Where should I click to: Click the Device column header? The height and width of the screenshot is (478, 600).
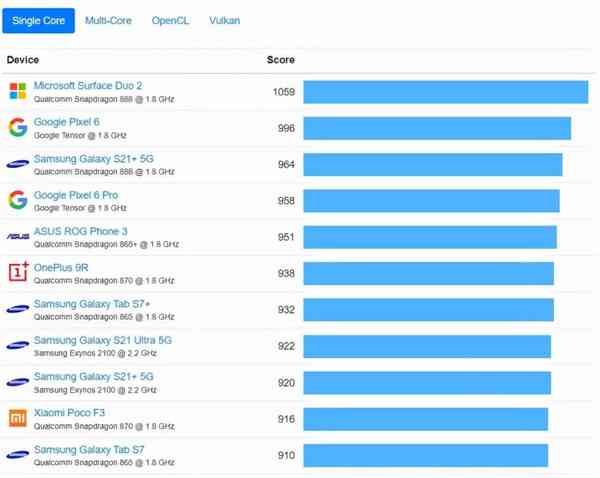click(x=23, y=60)
